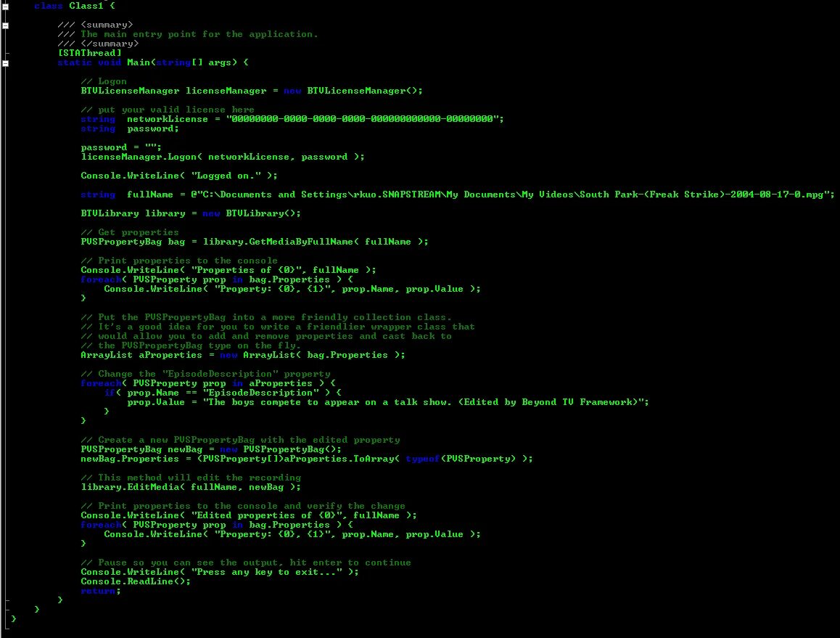Click the comment "// the PVSPropertyBag type on the fly."
The height and width of the screenshot is (638, 840).
[191, 345]
